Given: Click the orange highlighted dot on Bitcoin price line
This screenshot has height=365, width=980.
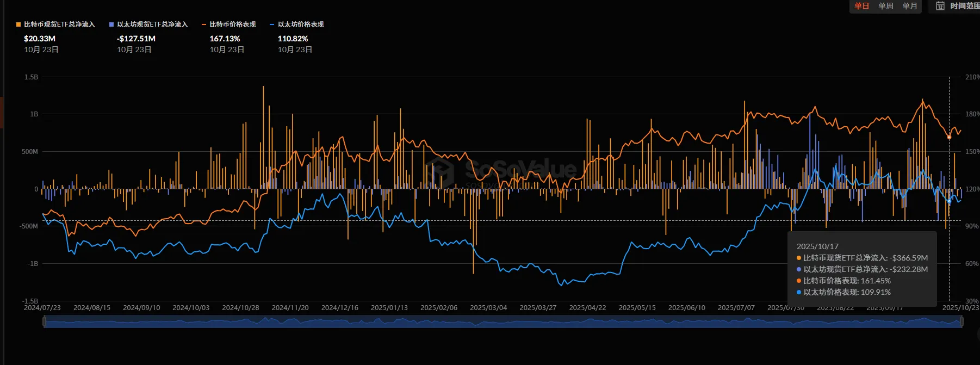Looking at the screenshot, I should (x=949, y=137).
